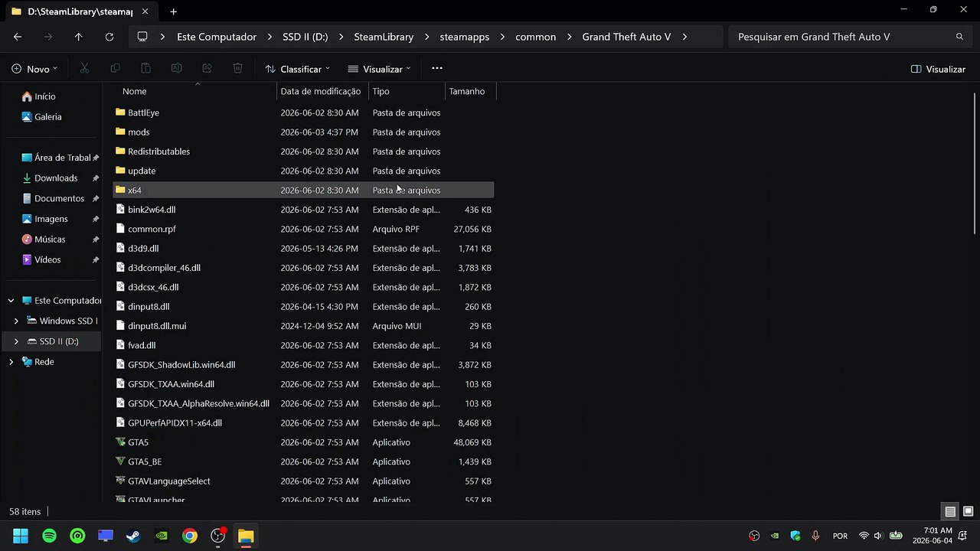Open Spotify from the taskbar
Viewport: 980px width, 551px height.
[50, 536]
